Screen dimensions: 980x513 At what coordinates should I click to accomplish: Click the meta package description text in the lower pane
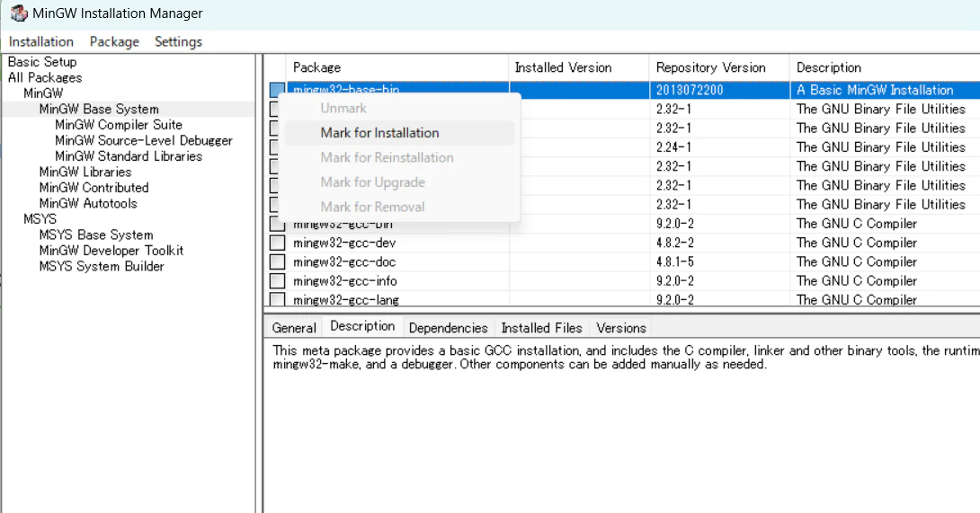click(626, 358)
